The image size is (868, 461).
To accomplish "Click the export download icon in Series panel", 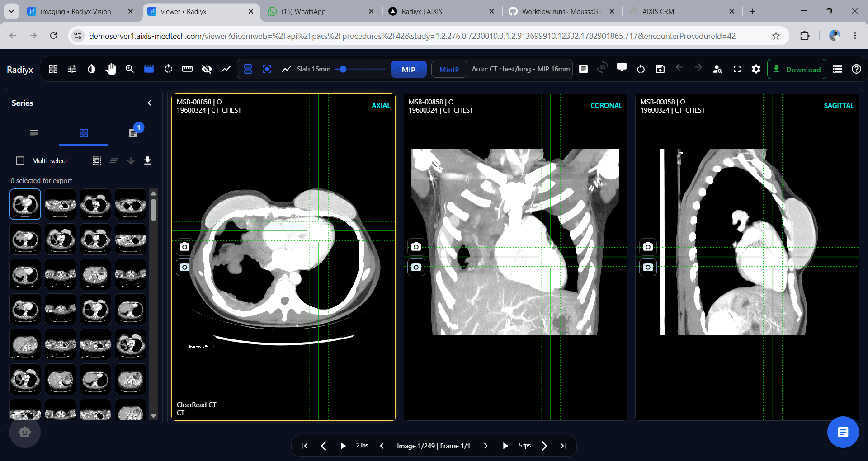I will pos(147,161).
